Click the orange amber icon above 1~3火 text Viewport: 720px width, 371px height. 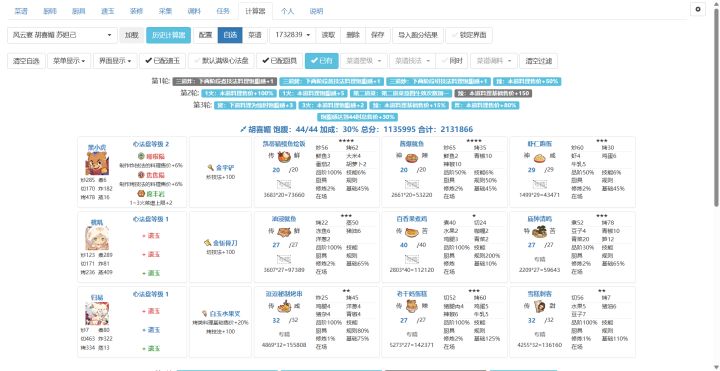click(x=141, y=194)
